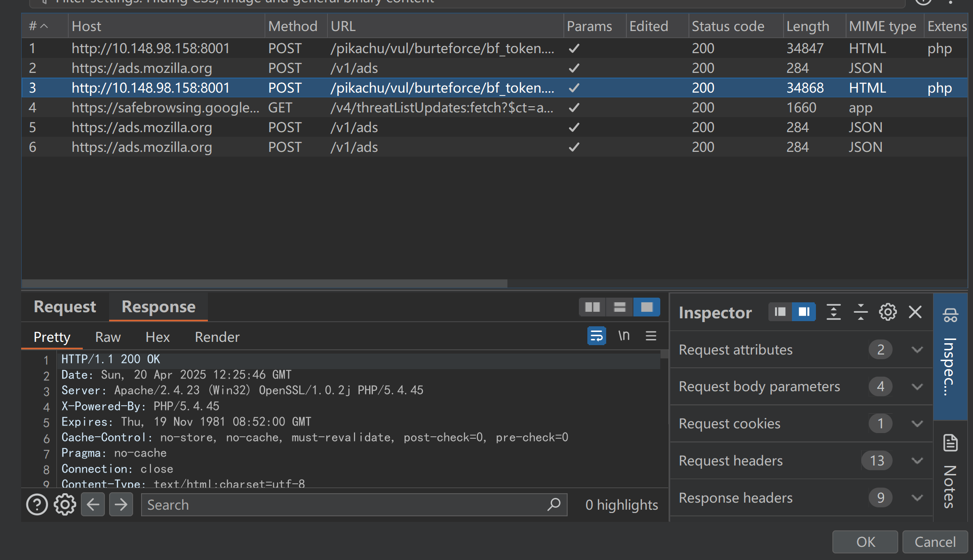Select vertical stacked layout icon
The image size is (973, 560).
point(619,308)
